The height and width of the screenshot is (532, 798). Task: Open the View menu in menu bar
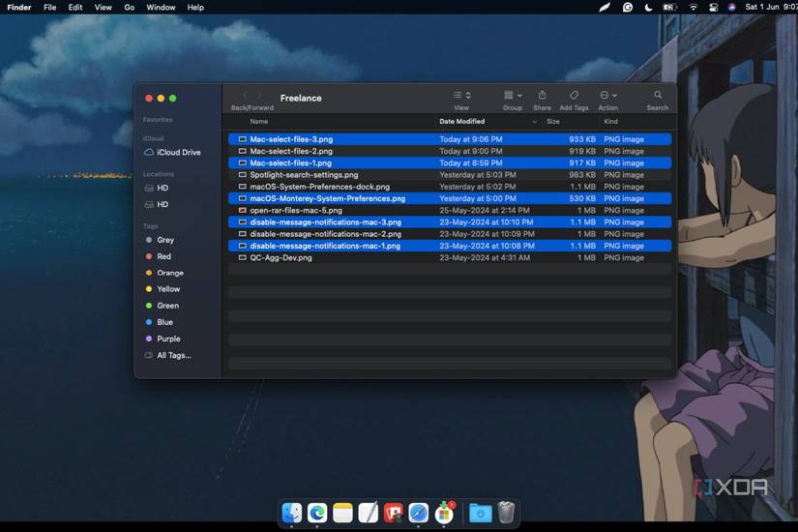pyautogui.click(x=103, y=7)
